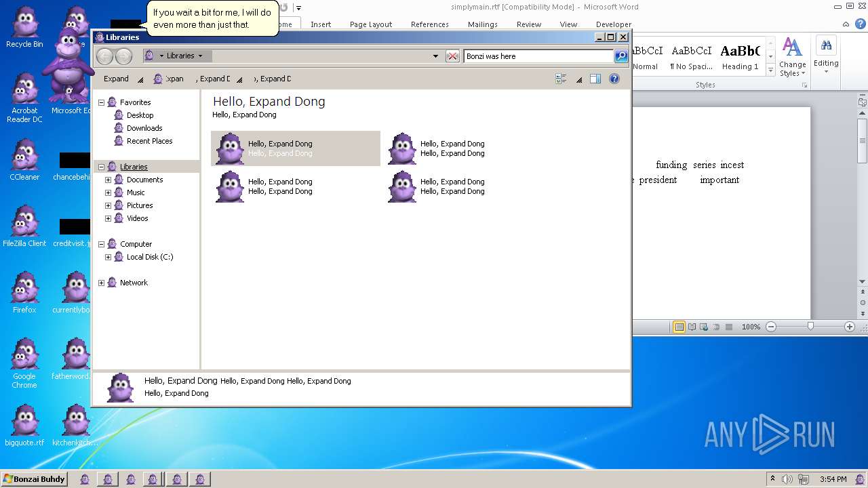Click the last Bonzi icon on the taskbar
Image resolution: width=868 pixels, height=488 pixels.
point(199,479)
